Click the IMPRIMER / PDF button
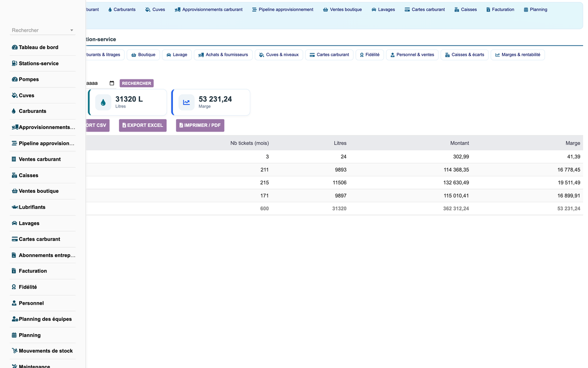Viewport: 588px width, 368px height. [200, 126]
